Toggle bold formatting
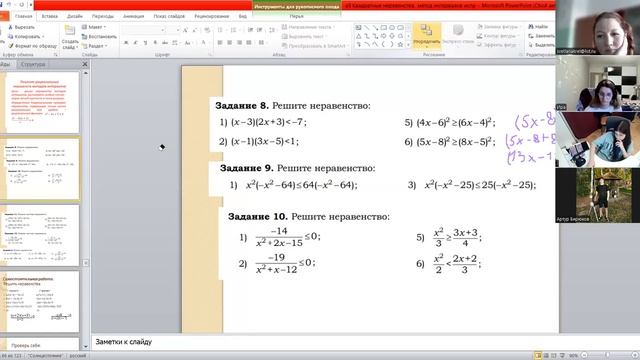The width and height of the screenshot is (640, 360). (126, 42)
